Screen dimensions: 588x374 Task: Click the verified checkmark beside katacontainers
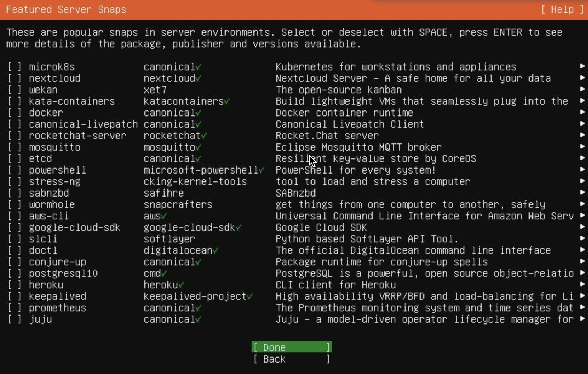pos(227,101)
